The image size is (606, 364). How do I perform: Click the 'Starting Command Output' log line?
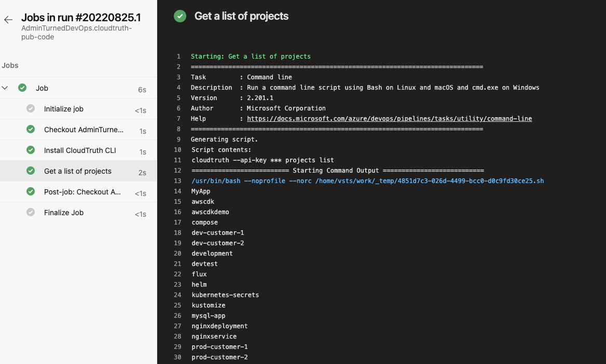[337, 171]
